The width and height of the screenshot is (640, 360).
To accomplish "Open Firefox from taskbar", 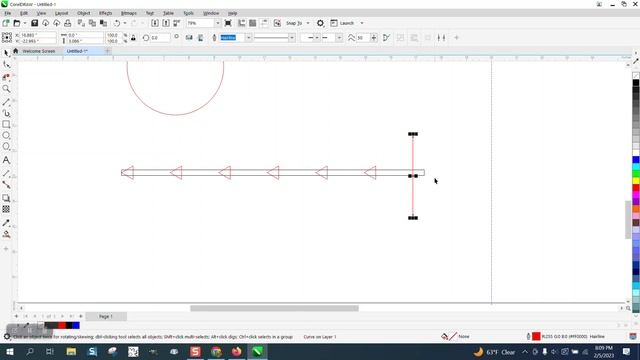I will 236,351.
